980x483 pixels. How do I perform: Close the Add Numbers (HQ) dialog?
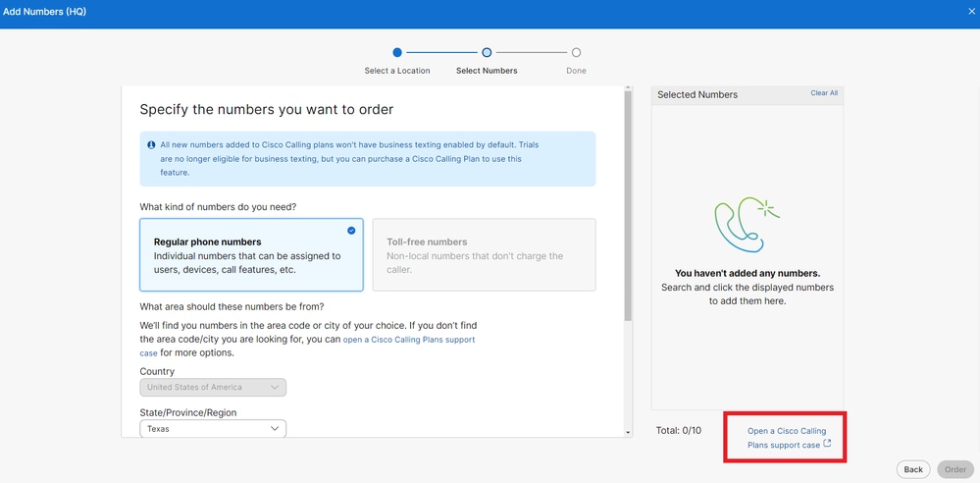click(974, 11)
